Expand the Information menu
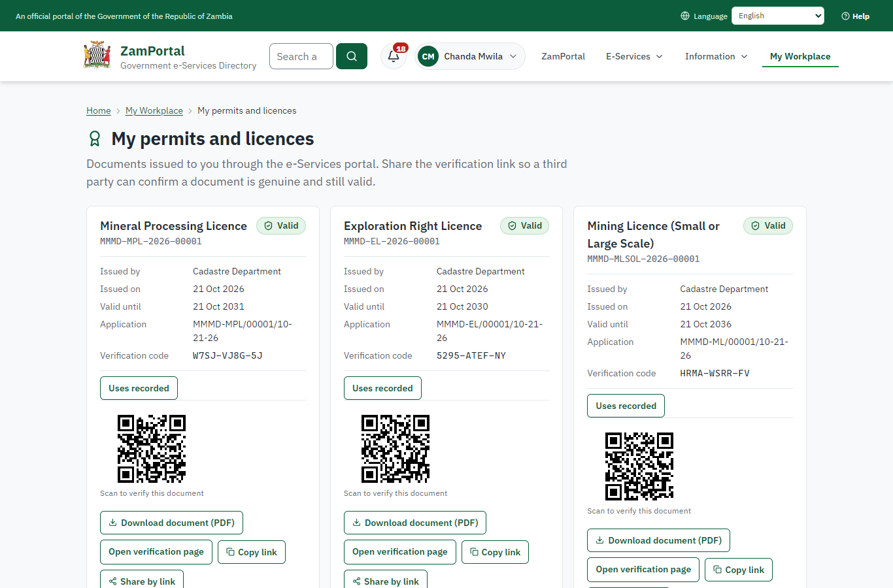Screen dimensions: 893x588 click(716, 56)
